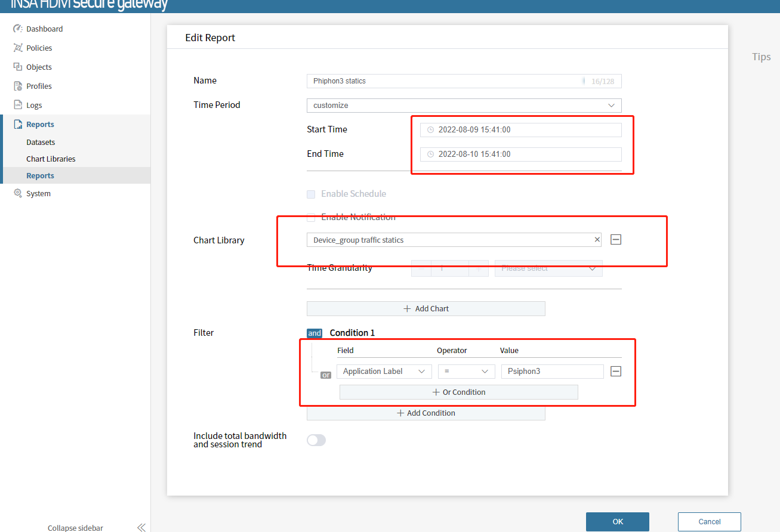Open Datasets under Reports menu
Image resolution: width=780 pixels, height=532 pixels.
(x=41, y=143)
